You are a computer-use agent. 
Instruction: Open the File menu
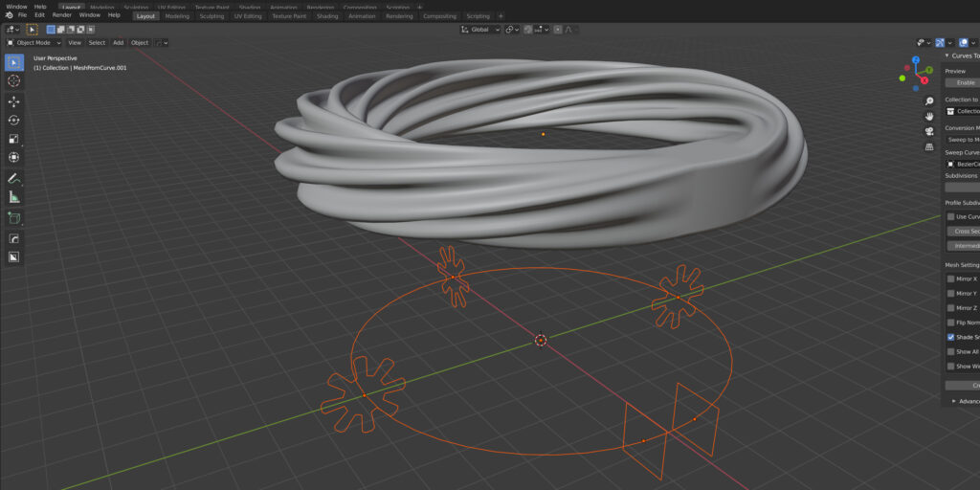tap(23, 15)
